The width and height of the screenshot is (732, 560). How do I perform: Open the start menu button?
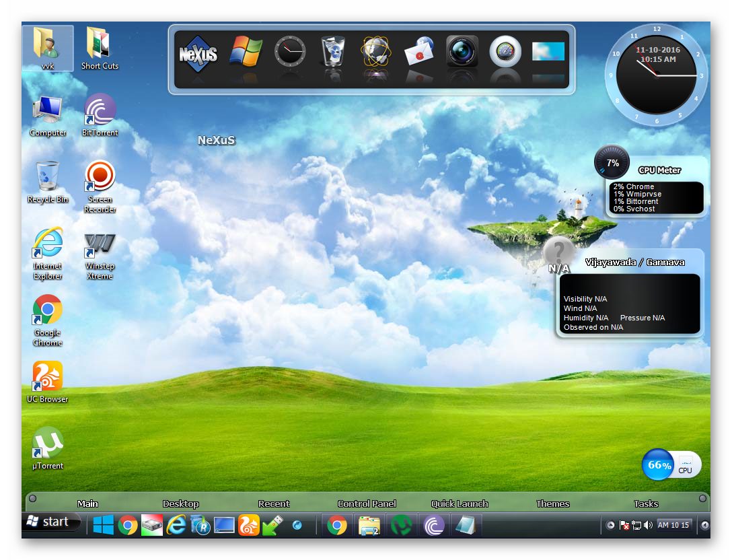tap(51, 522)
